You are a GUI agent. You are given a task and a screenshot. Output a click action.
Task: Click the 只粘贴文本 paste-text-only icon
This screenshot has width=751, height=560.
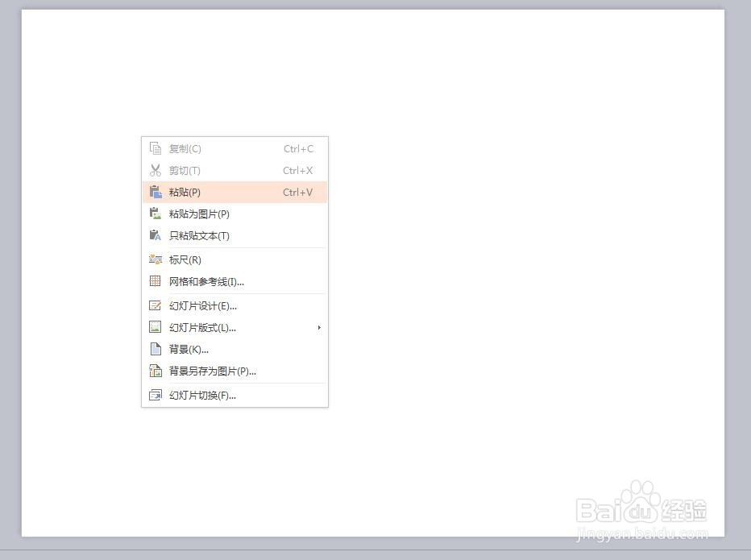coord(156,235)
